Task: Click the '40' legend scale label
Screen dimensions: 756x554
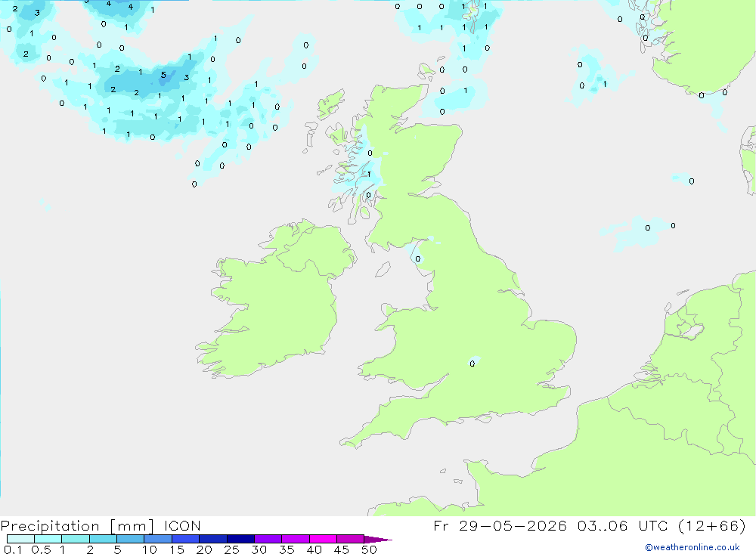Action: [314, 549]
